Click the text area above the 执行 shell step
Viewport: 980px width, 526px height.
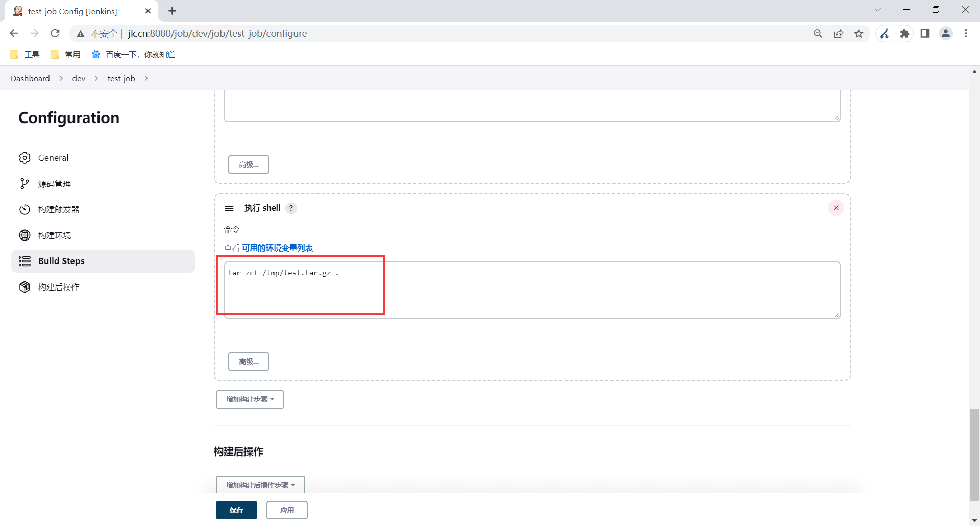pyautogui.click(x=532, y=106)
